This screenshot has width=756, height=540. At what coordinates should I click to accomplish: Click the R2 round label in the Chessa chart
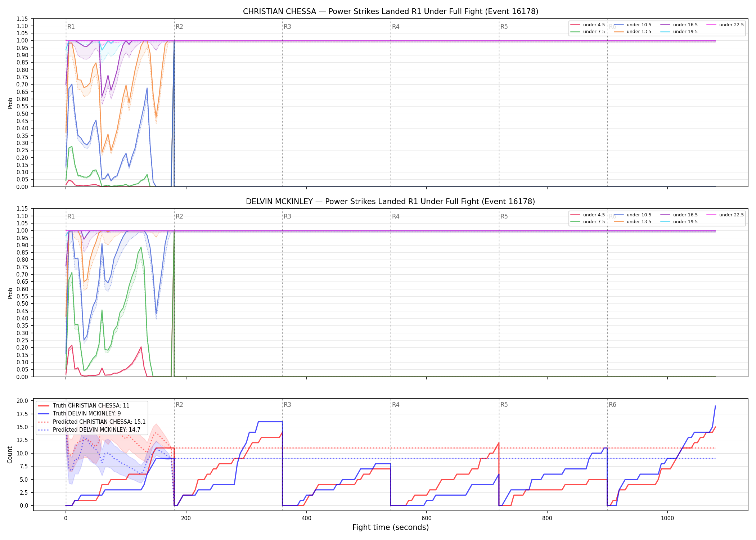pyautogui.click(x=179, y=27)
